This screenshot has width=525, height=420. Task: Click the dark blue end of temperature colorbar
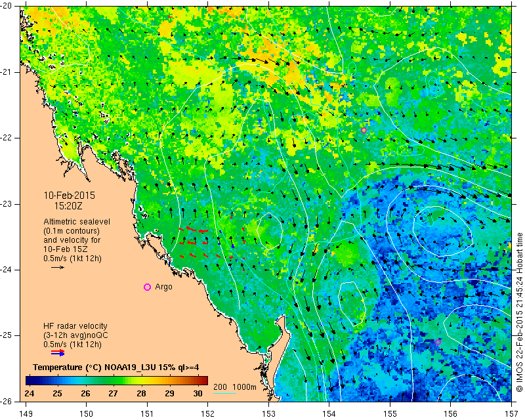point(30,381)
